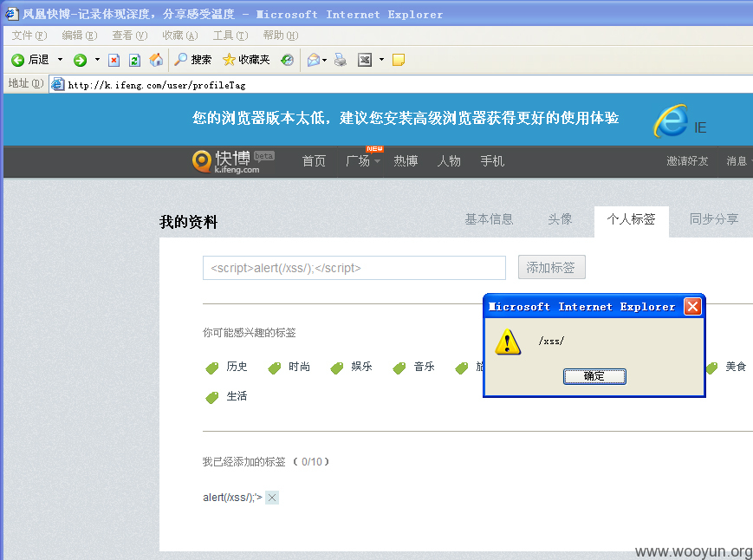Click the green tag icon beside 美食
Screen dimensions: 753x560
[711, 368]
